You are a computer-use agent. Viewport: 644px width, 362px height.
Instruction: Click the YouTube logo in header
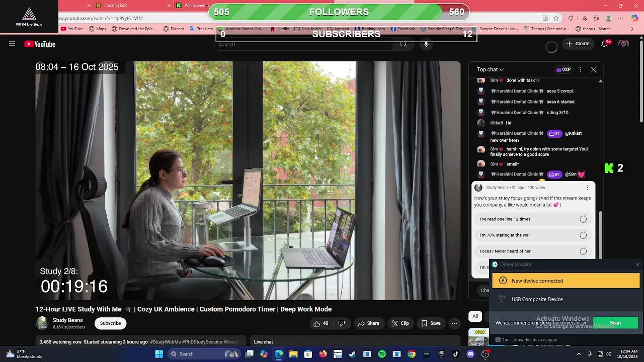click(40, 44)
